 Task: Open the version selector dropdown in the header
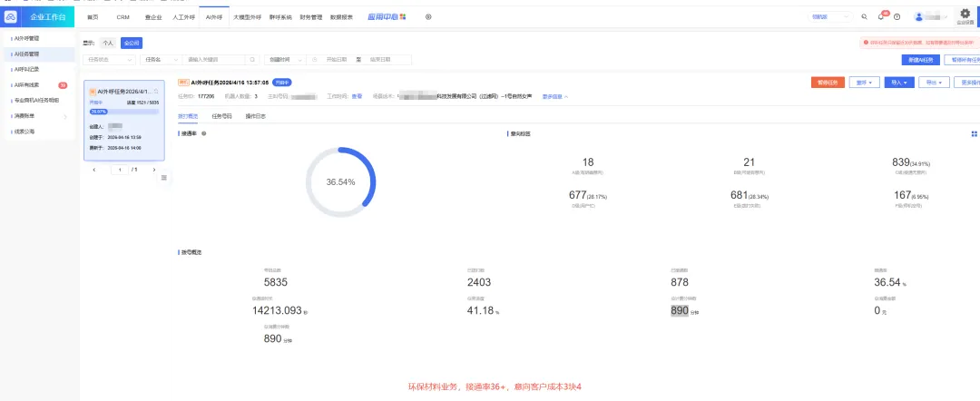click(x=830, y=17)
